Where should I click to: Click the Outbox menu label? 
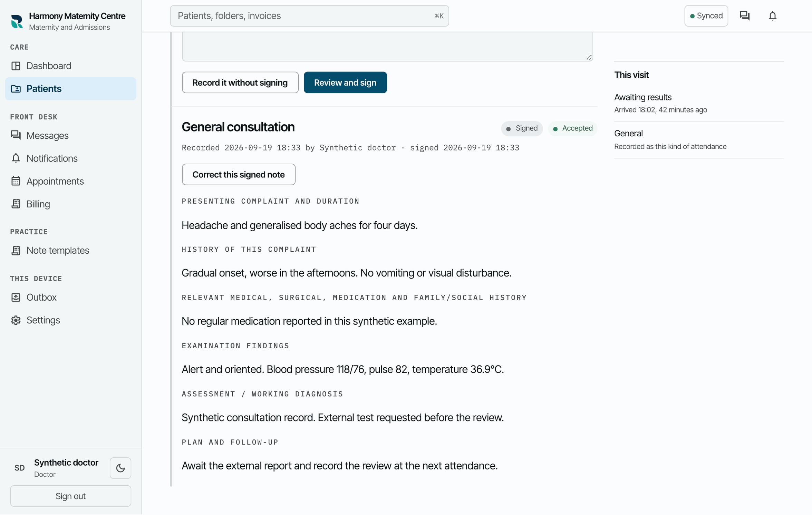point(41,298)
